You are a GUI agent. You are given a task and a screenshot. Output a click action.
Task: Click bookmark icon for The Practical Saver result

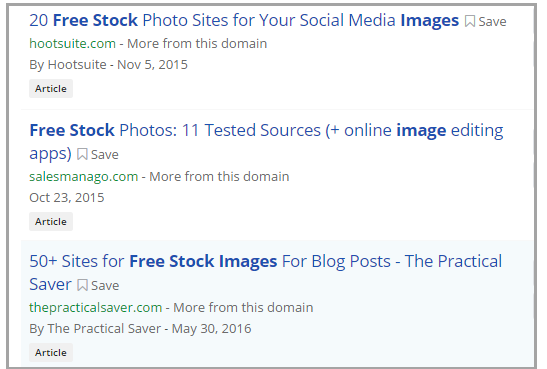coord(82,285)
